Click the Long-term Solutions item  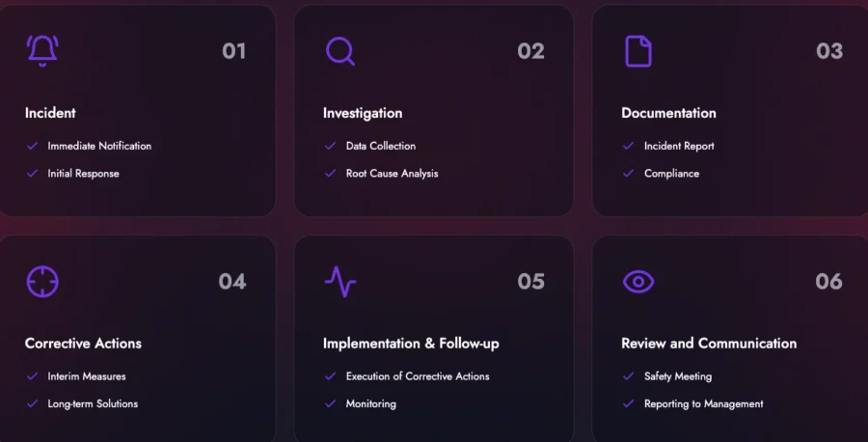(93, 403)
